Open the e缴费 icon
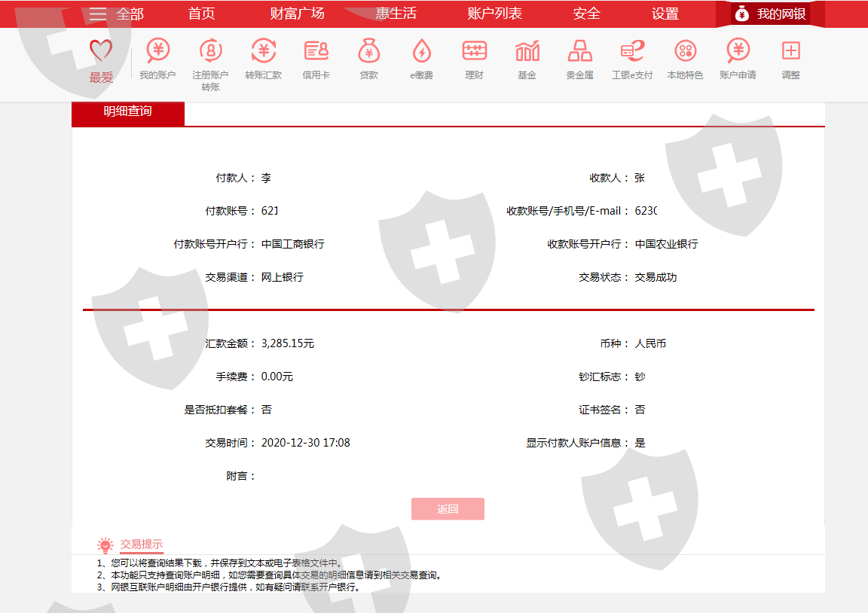 [x=421, y=51]
